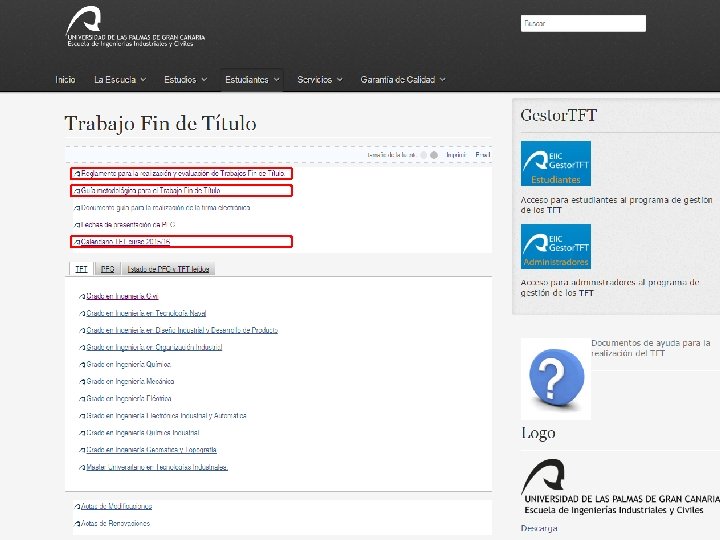Open Reglamento para la realización y evaluación link
This screenshot has width=720, height=540.
point(183,174)
